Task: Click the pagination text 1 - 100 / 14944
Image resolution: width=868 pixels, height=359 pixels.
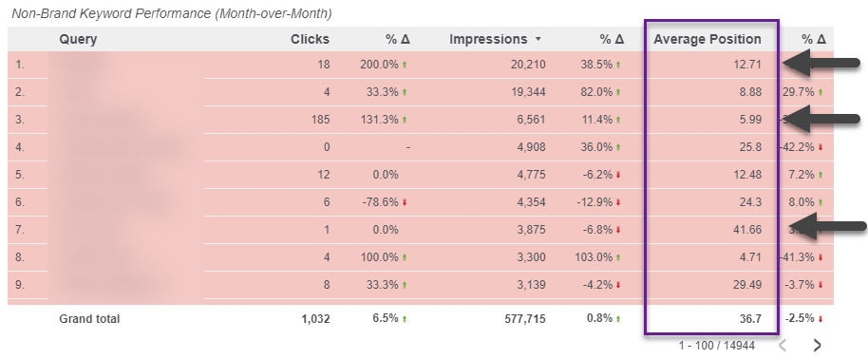Action: pyautogui.click(x=717, y=346)
